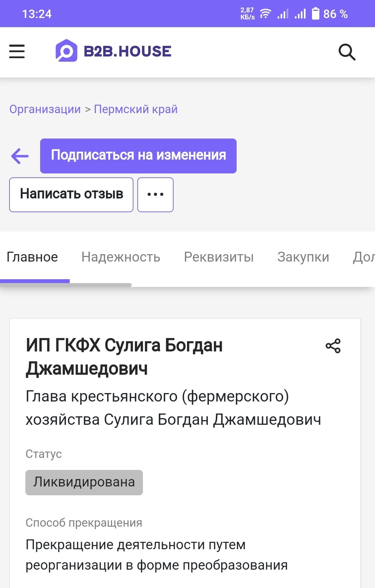Click Подписаться на изменения button
This screenshot has height=588, width=375.
click(138, 156)
